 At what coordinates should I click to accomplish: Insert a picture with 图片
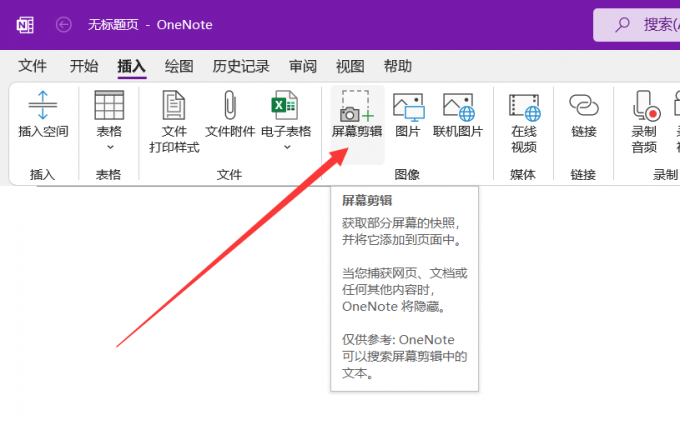pos(408,114)
